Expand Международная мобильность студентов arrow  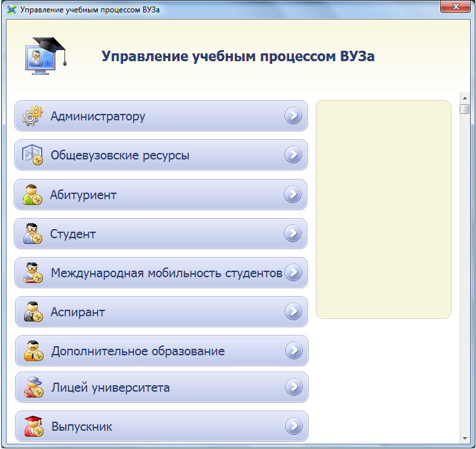click(x=293, y=272)
